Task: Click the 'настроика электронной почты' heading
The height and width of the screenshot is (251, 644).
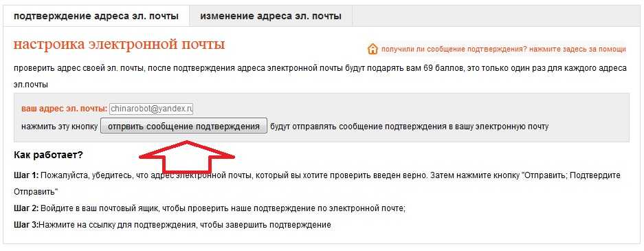Action: [119, 45]
